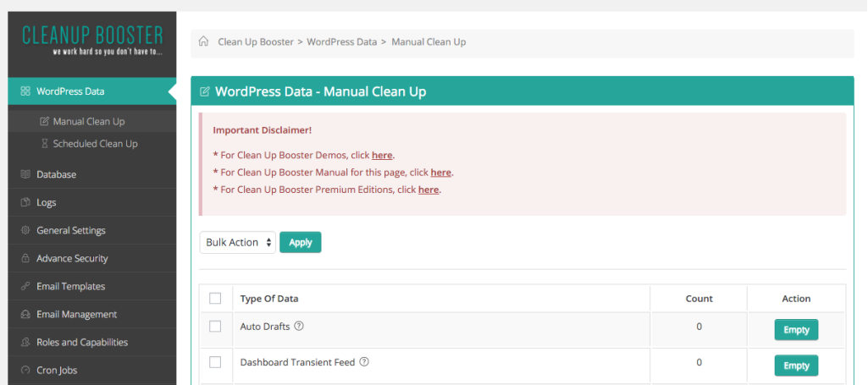Click Empty button for Dashboard Transient Feed
Image resolution: width=868 pixels, height=385 pixels.
tap(796, 366)
